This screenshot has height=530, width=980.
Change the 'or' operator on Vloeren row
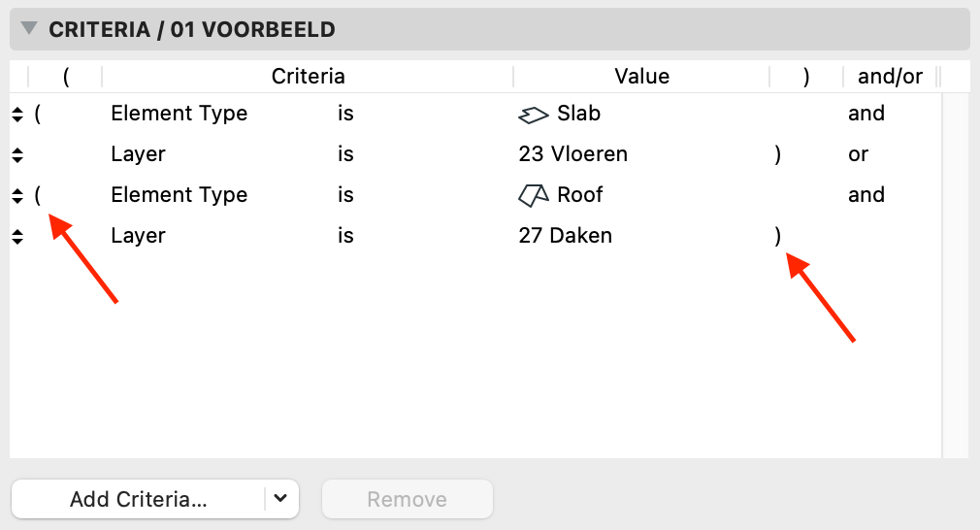click(x=858, y=153)
